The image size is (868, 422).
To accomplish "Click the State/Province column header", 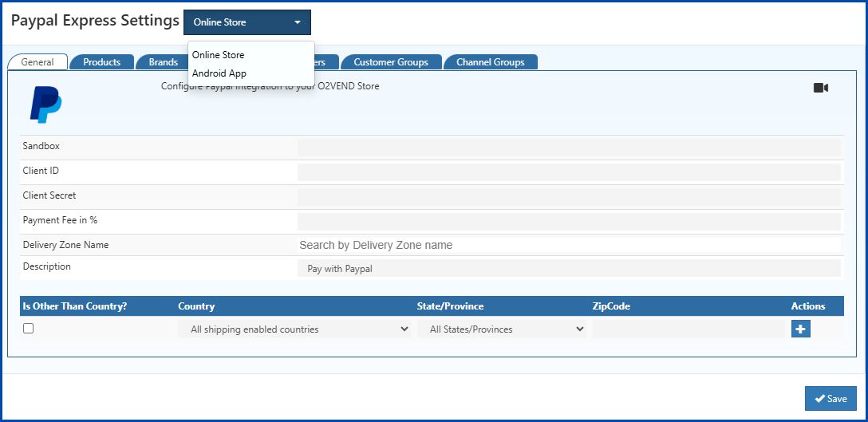I will (x=450, y=306).
